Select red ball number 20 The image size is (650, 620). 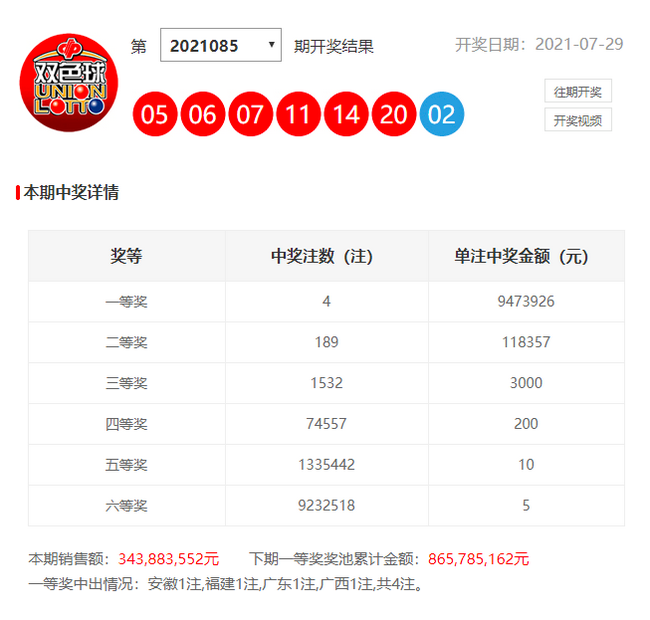(x=395, y=114)
